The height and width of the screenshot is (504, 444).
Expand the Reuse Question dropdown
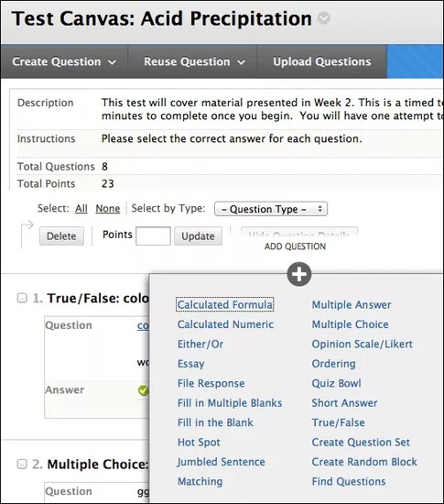click(x=194, y=61)
